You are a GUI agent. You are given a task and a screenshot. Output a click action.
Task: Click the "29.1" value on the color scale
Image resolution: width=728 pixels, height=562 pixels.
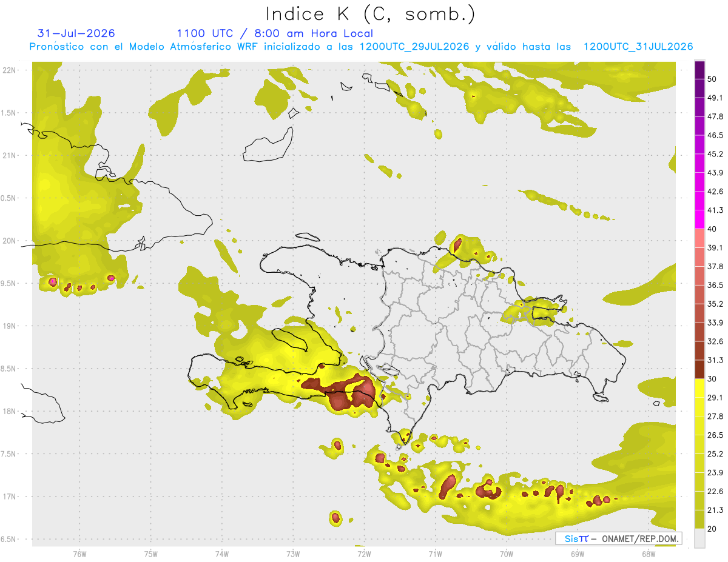tap(715, 398)
